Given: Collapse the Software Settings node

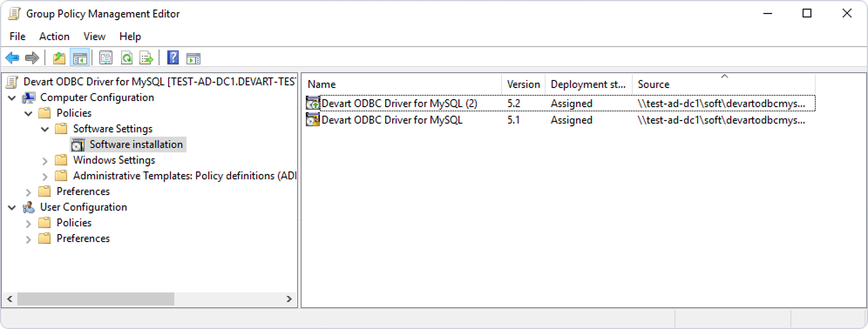Looking at the screenshot, I should coord(45,129).
